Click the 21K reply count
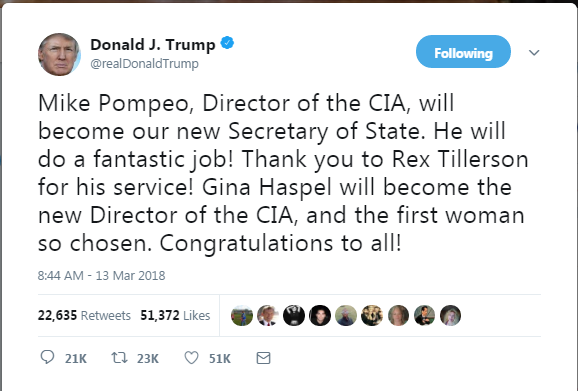578x391 pixels. pyautogui.click(x=76, y=359)
